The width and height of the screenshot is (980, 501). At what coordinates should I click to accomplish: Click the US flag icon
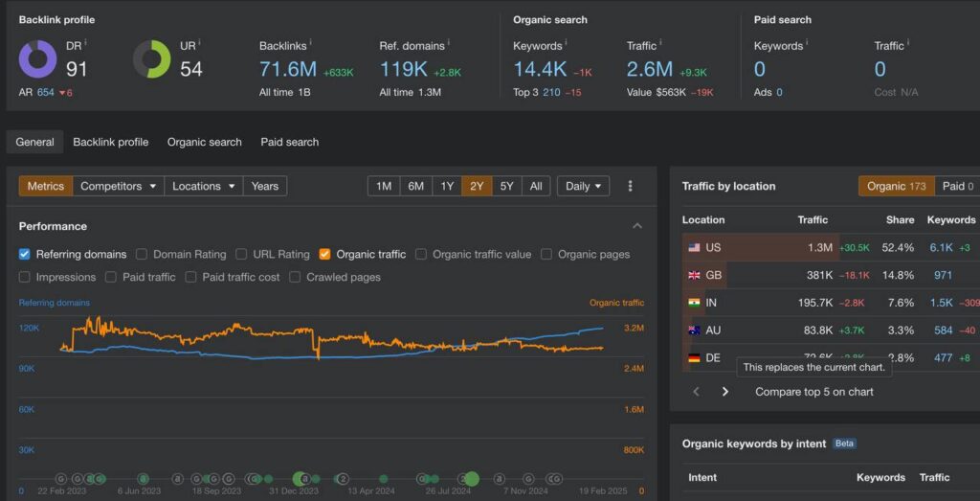click(x=694, y=247)
